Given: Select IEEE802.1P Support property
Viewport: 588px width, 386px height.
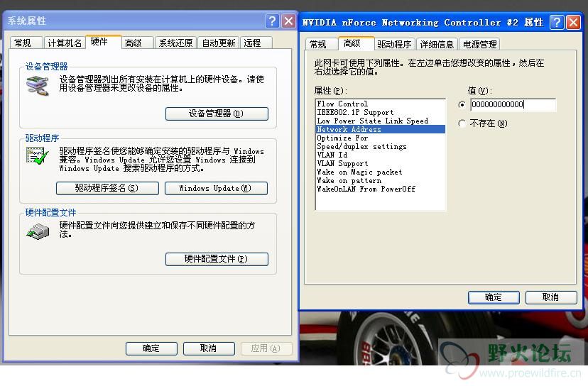Looking at the screenshot, I should pyautogui.click(x=380, y=112).
